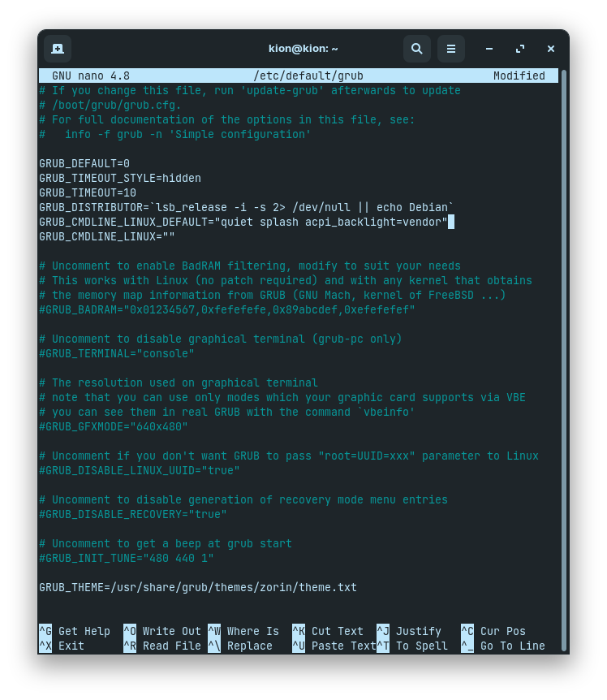Click the ^\ Replace shortcut
Viewport: 607px width, 700px height.
point(240,646)
